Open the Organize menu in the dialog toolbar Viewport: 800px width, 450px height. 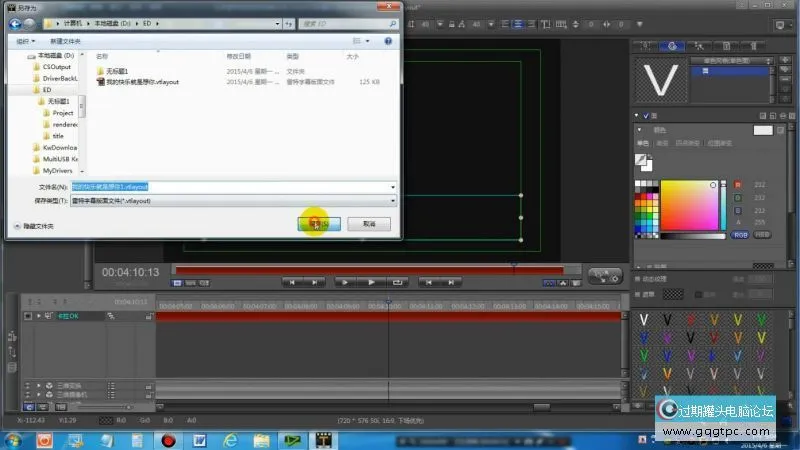pyautogui.click(x=25, y=41)
